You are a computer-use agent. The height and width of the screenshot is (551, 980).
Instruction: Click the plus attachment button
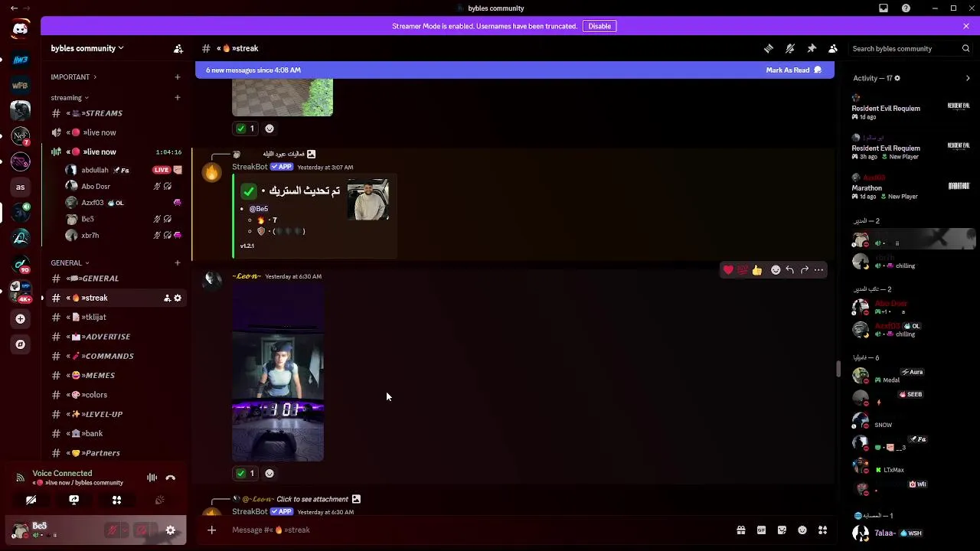pos(212,530)
